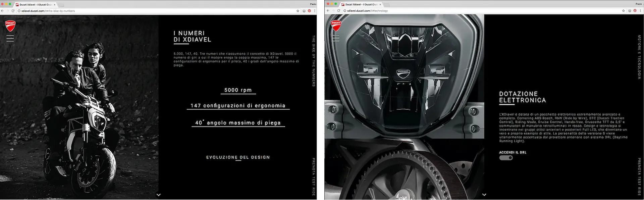Click the motorcycle couple photo
Viewport: 644px width, 200px height.
pos(79,107)
